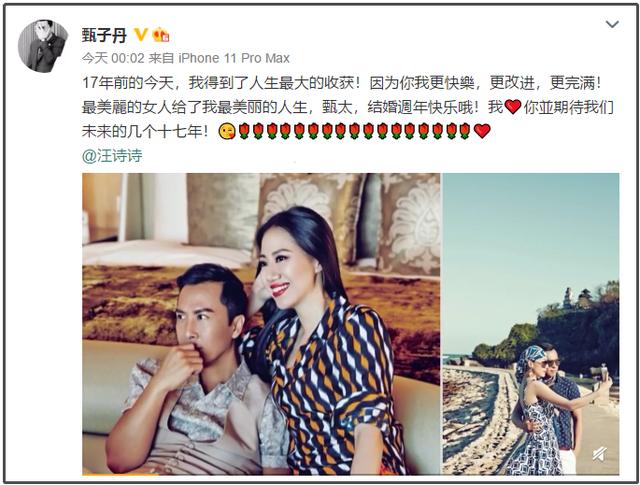Click the 来自 source label
Image resolution: width=640 pixels, height=485 pixels.
[x=161, y=58]
